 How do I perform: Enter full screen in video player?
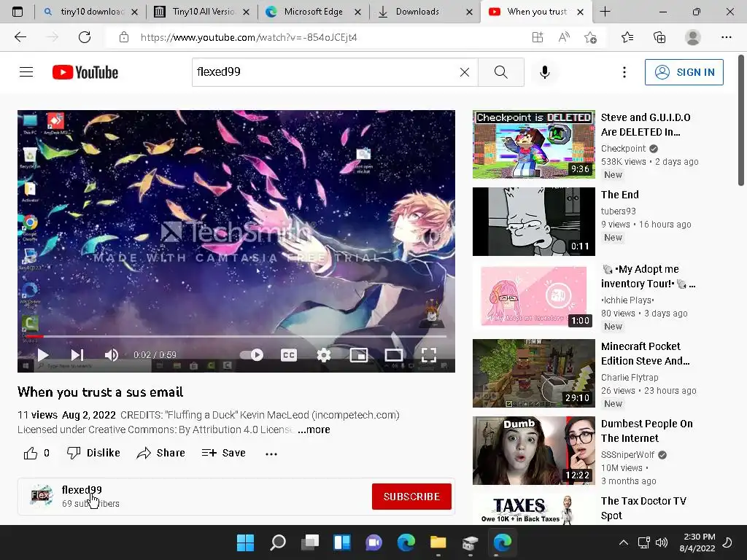429,355
